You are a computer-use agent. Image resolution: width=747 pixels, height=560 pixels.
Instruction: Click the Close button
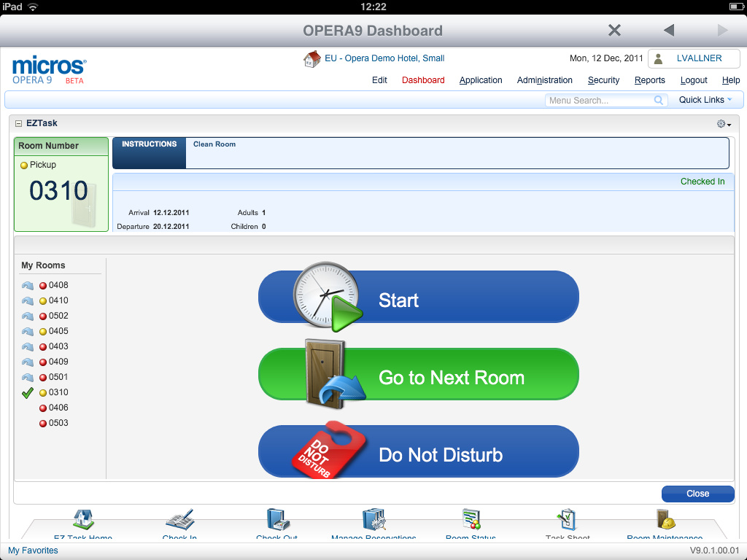pos(698,494)
